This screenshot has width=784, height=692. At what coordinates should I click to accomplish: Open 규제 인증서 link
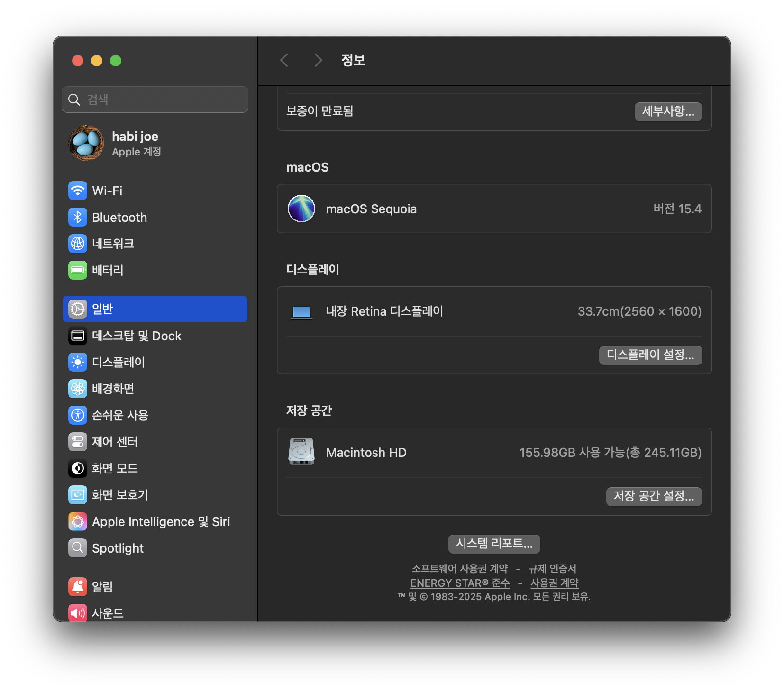click(x=553, y=568)
